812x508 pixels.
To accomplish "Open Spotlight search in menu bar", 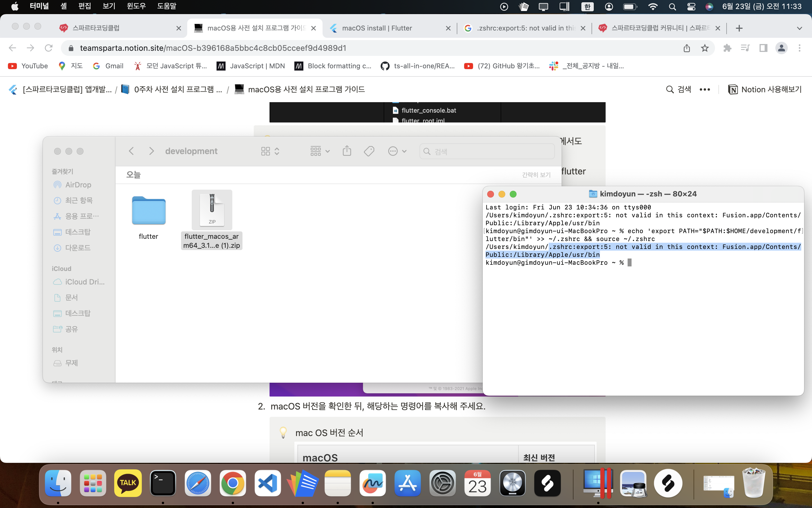I will point(672,7).
